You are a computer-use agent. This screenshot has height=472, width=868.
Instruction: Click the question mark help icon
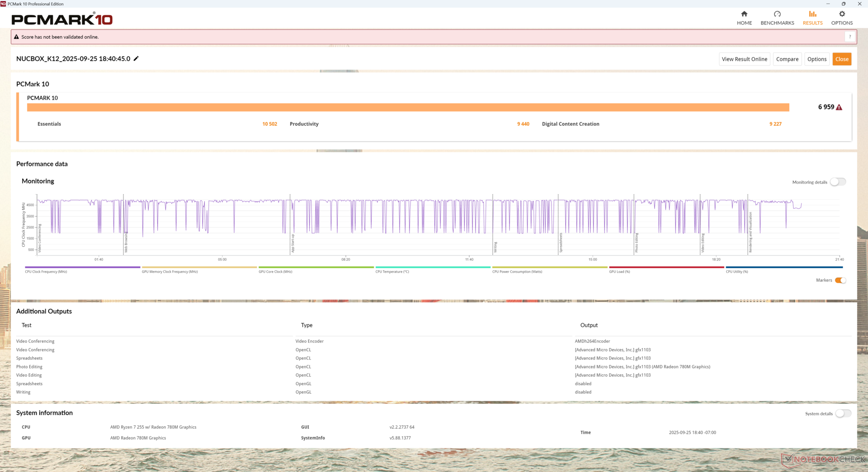coord(850,37)
